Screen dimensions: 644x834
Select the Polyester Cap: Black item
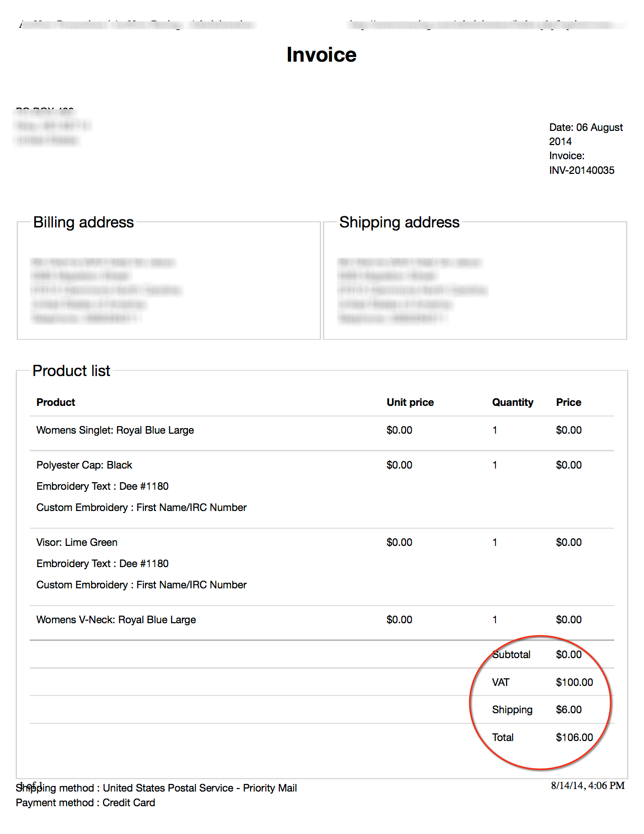point(84,465)
